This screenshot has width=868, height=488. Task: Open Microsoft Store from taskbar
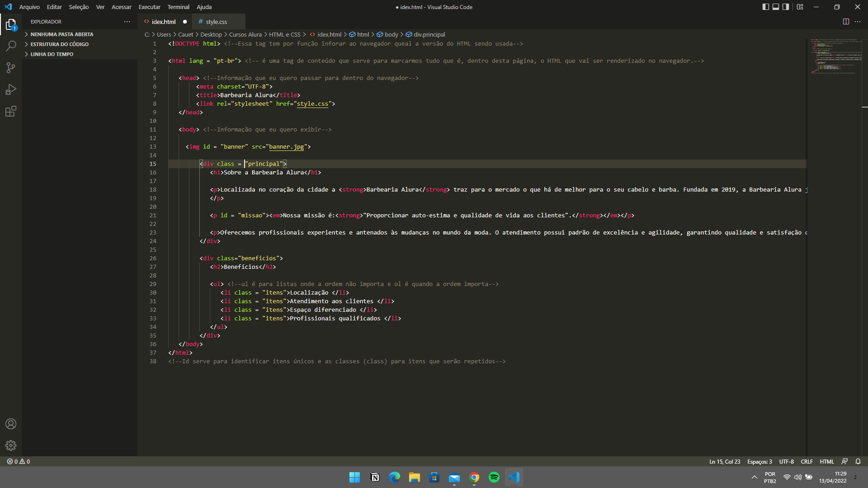point(434,477)
